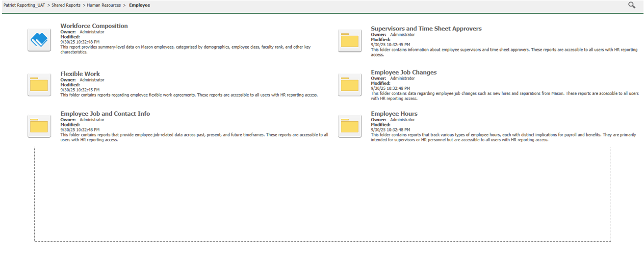This screenshot has width=644, height=261.
Task: Open the Employee Job Changes folder icon
Action: point(350,84)
